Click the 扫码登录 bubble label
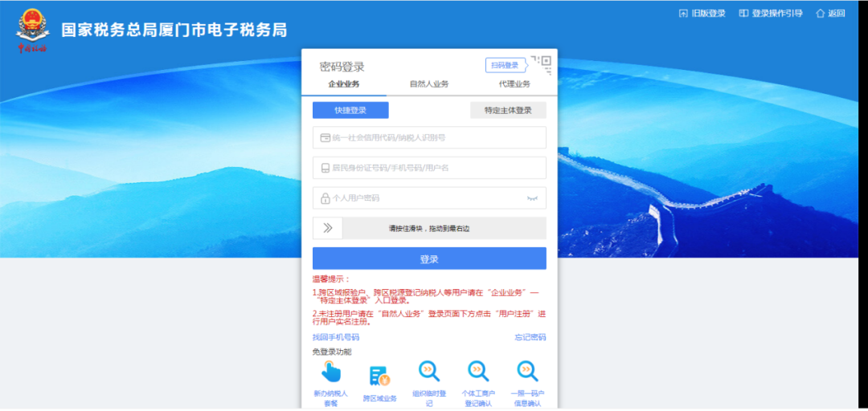 coord(505,65)
